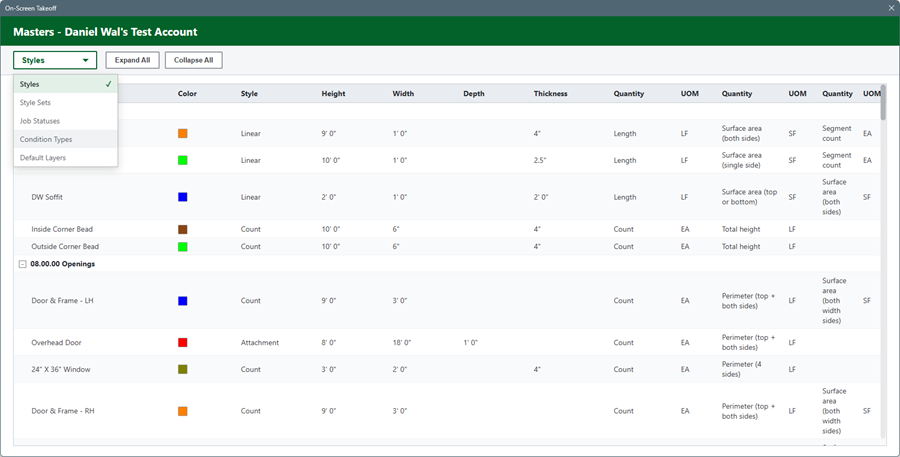Click the Depth column header
The image size is (900, 457).
point(474,94)
